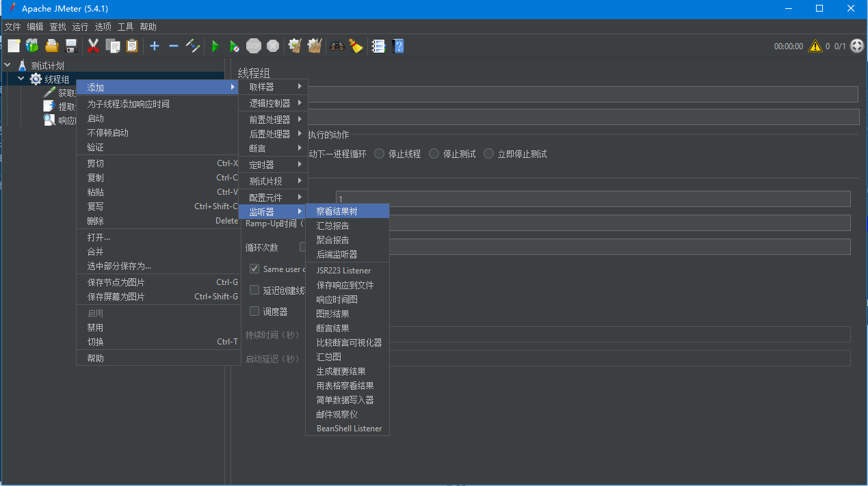Click the Paste clipboard icon
The image size is (868, 486).
click(132, 46)
